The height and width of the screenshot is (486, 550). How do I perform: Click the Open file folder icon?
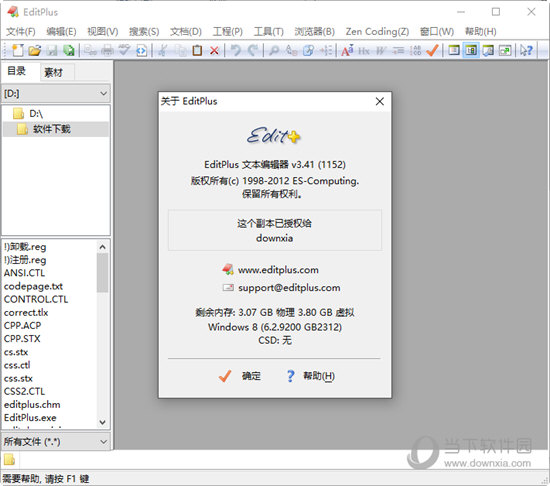coord(35,50)
